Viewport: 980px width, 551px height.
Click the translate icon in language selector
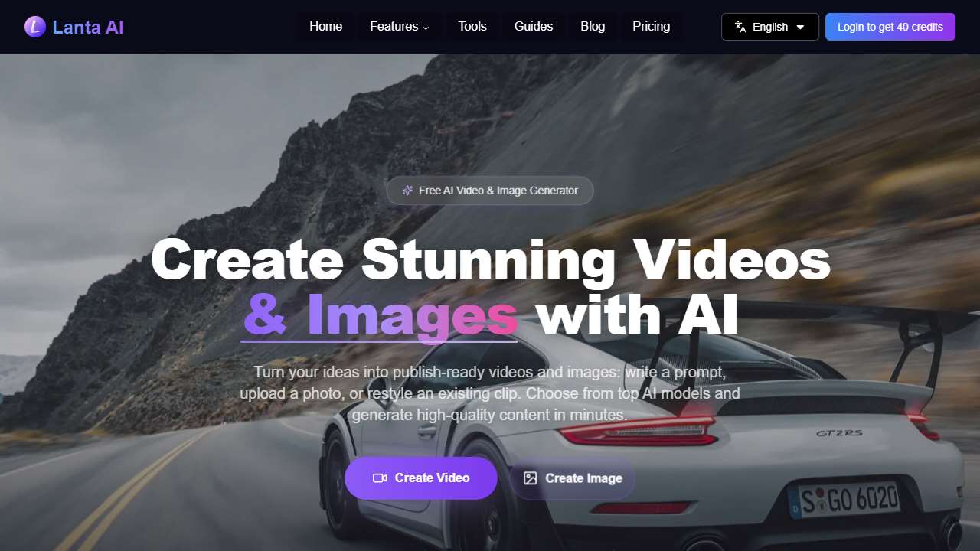(740, 27)
